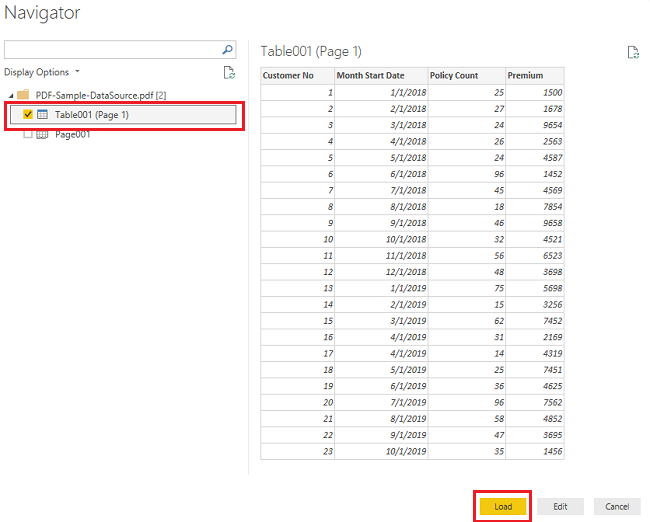Click the Page001 page icon
Image resolution: width=650 pixels, height=522 pixels.
(42, 134)
